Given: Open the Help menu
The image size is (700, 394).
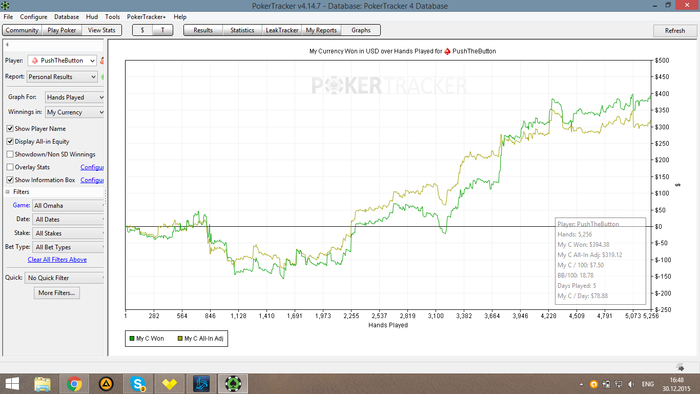Looking at the screenshot, I should pyautogui.click(x=180, y=17).
